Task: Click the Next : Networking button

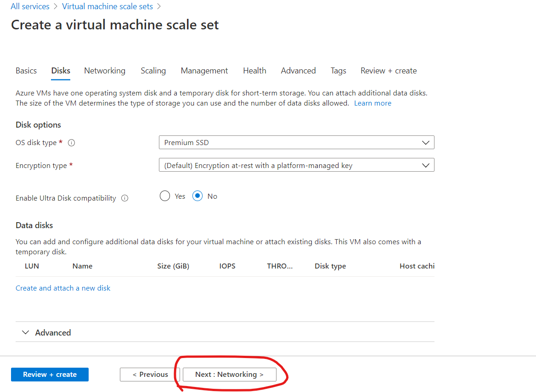Action: tap(229, 375)
